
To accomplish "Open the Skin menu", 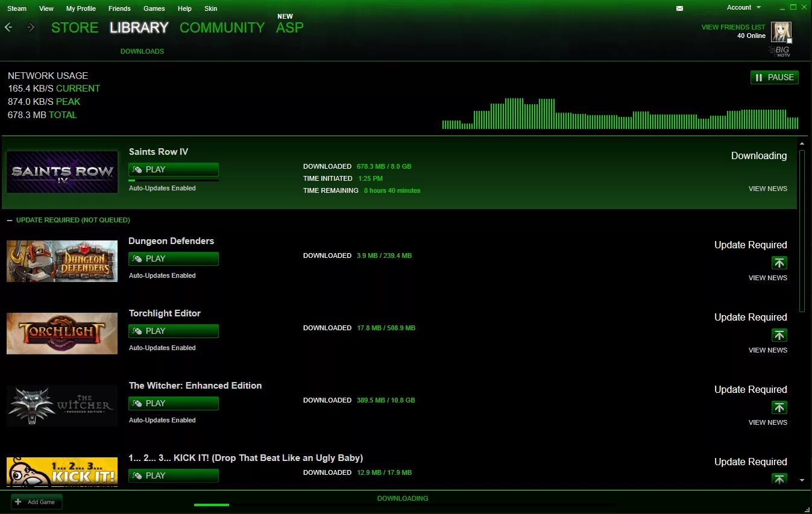I will (x=211, y=8).
